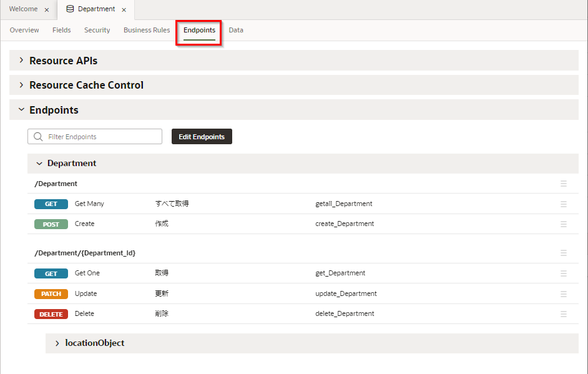Open menu icon for create_Department row
The image size is (588, 374).
click(x=563, y=224)
